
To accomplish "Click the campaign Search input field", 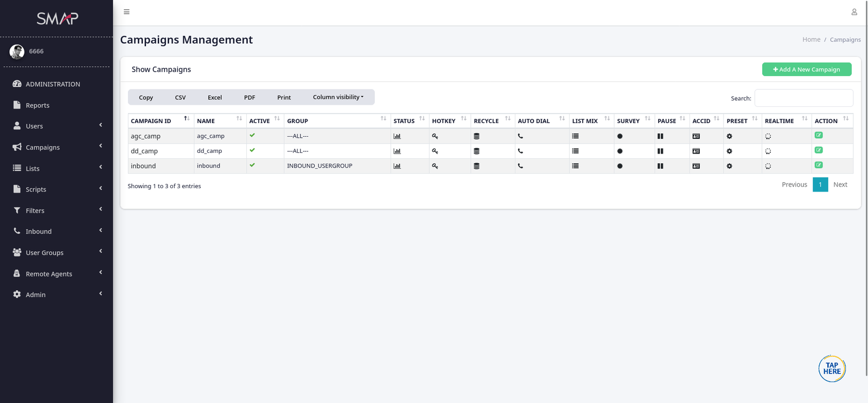I will click(x=803, y=98).
